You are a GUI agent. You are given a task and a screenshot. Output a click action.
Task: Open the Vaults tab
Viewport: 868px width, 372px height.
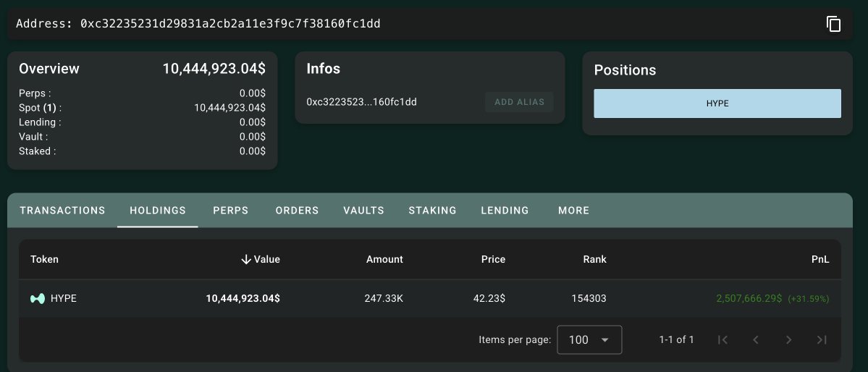[363, 211]
